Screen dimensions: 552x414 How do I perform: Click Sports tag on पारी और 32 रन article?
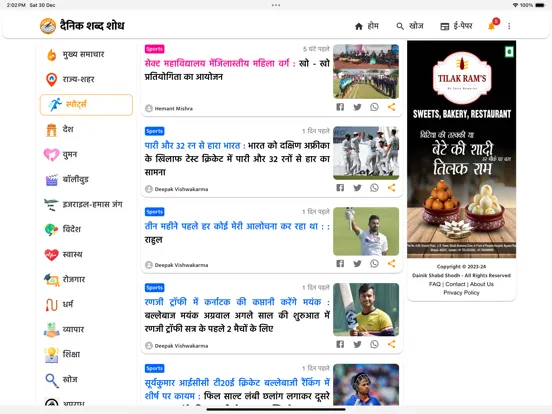point(155,131)
